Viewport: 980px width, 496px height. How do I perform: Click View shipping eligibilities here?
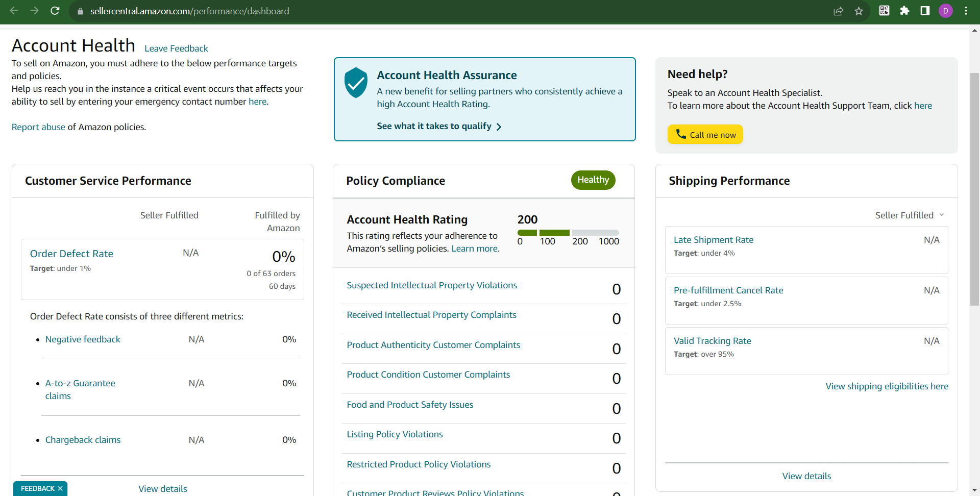coord(887,386)
